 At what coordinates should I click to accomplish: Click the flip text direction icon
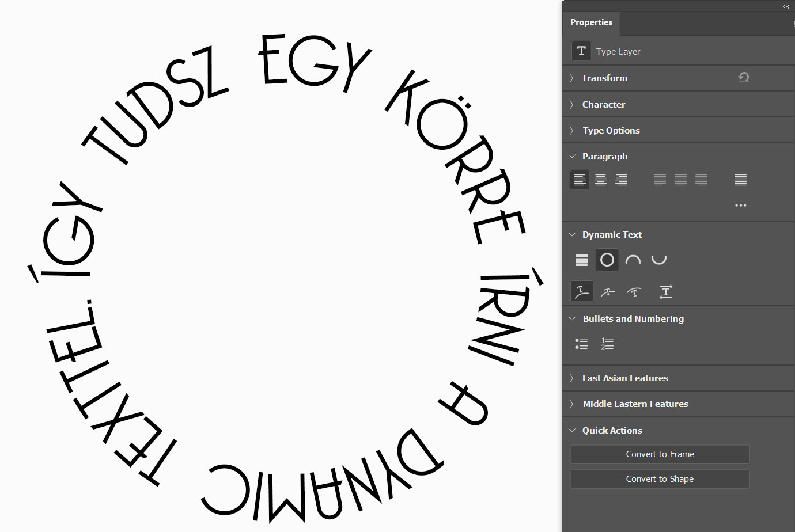[665, 292]
